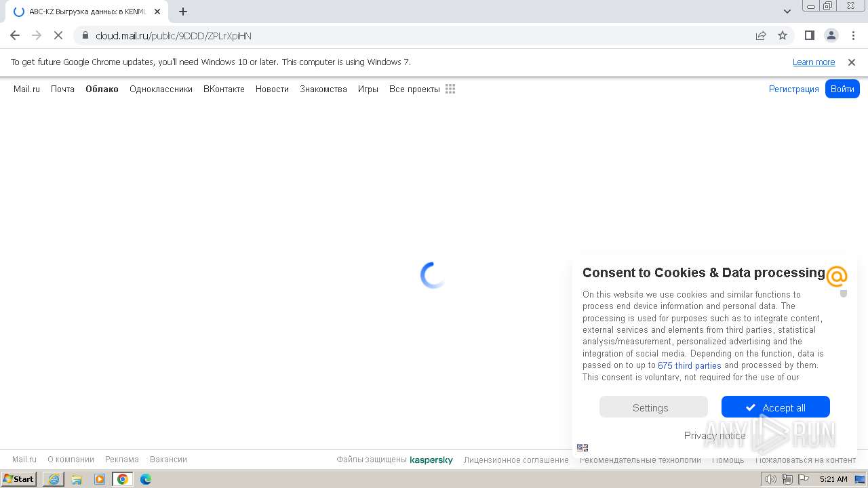View the site padlock information
This screenshot has height=488, width=868.
click(x=85, y=35)
